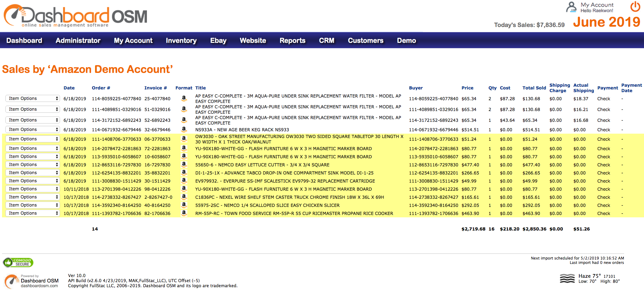
Task: Open Item Options for order 113-5935010-6058607
Action: 33,157
